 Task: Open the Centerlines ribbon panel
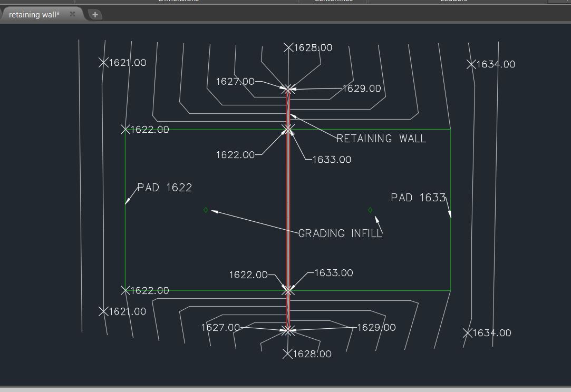click(333, 1)
